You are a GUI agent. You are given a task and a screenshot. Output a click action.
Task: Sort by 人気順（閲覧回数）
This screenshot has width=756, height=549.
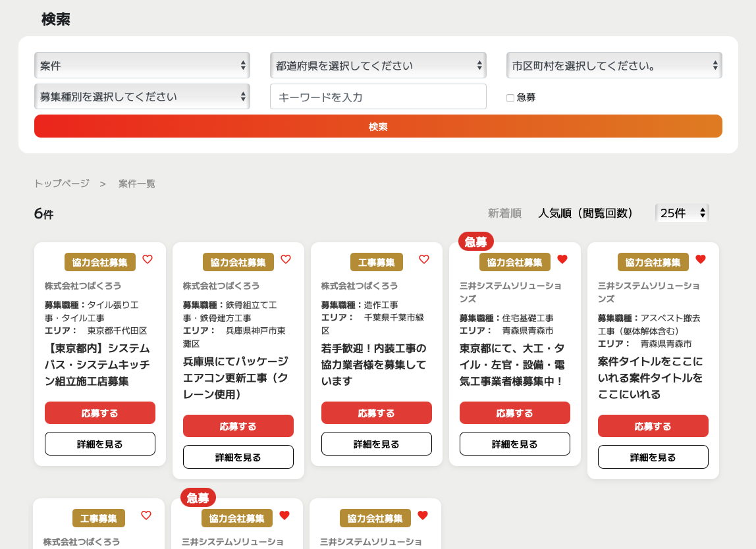click(x=585, y=213)
